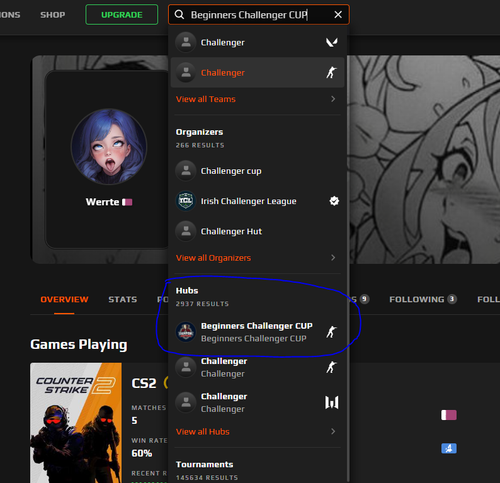The width and height of the screenshot is (500, 483).
Task: Click the green UPGRADE button
Action: click(122, 15)
